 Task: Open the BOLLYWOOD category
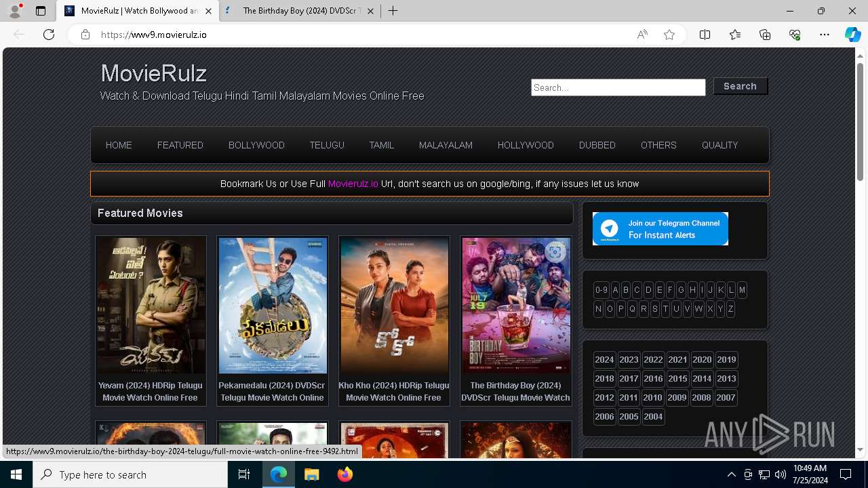(256, 145)
